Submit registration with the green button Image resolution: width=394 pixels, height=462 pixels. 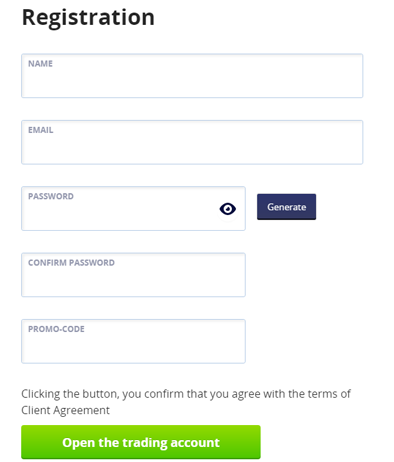(x=141, y=442)
